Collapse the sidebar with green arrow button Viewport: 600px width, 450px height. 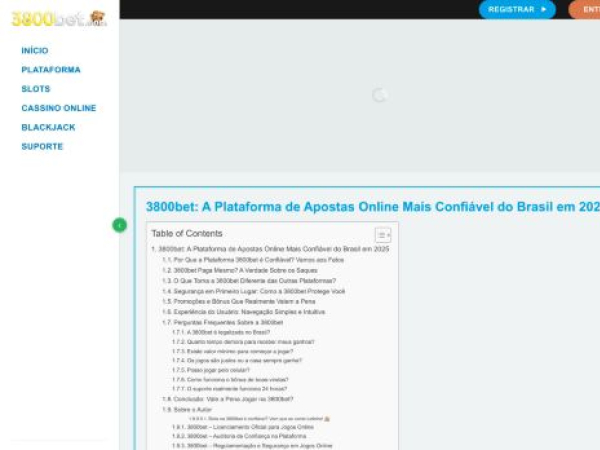point(120,226)
